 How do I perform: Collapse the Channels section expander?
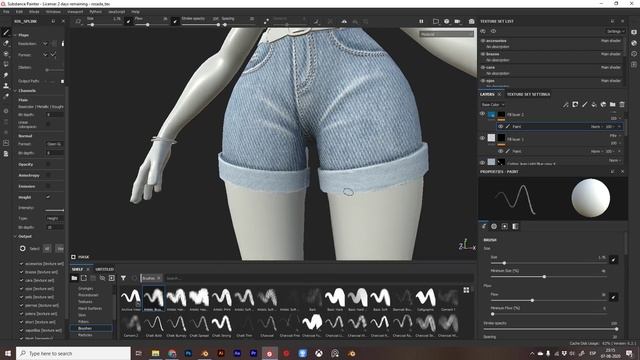click(x=15, y=91)
